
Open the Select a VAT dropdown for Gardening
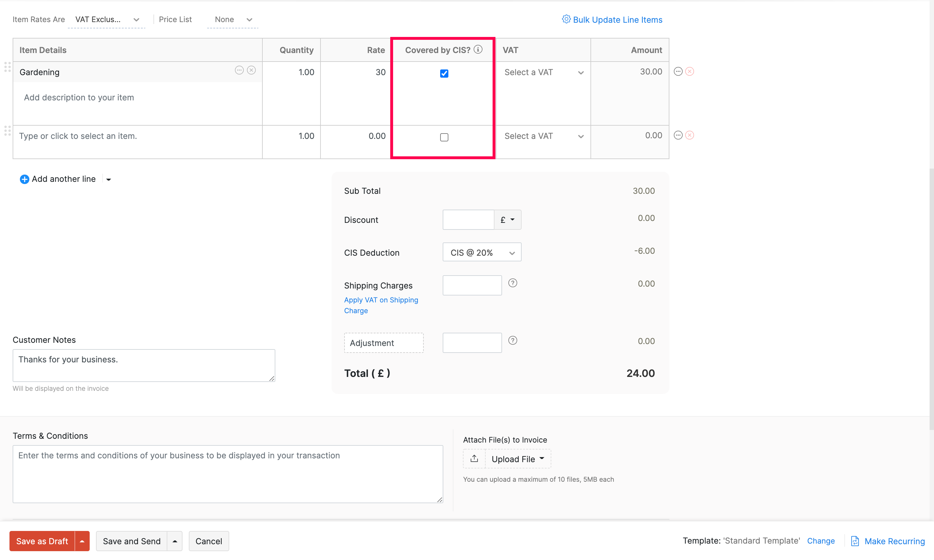543,72
